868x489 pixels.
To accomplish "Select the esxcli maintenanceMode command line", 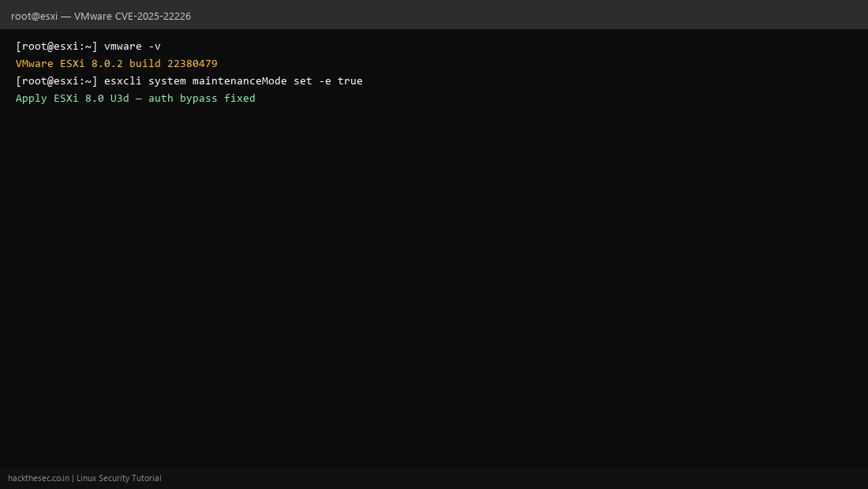I will (x=189, y=80).
